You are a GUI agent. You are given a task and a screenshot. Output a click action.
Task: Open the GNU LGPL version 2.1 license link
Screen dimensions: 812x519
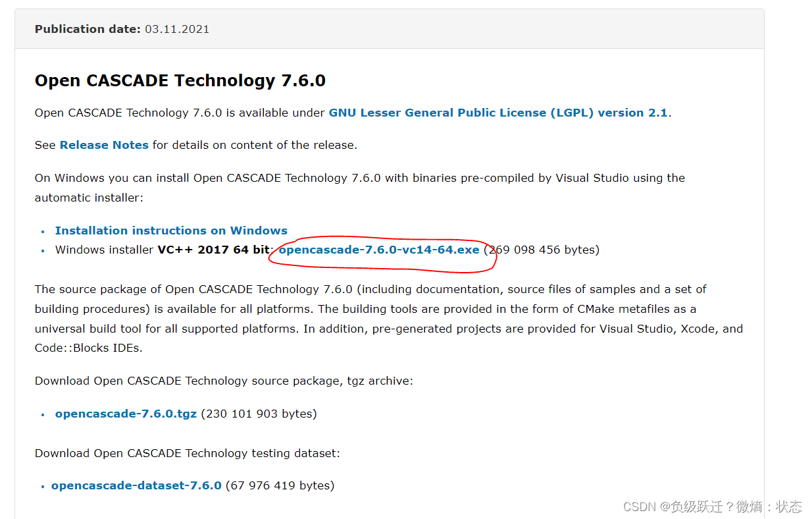498,113
